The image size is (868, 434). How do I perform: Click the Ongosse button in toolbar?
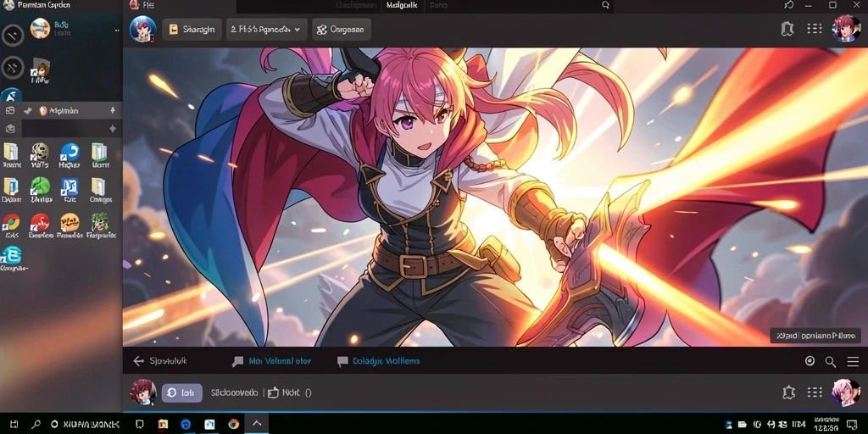tap(341, 30)
